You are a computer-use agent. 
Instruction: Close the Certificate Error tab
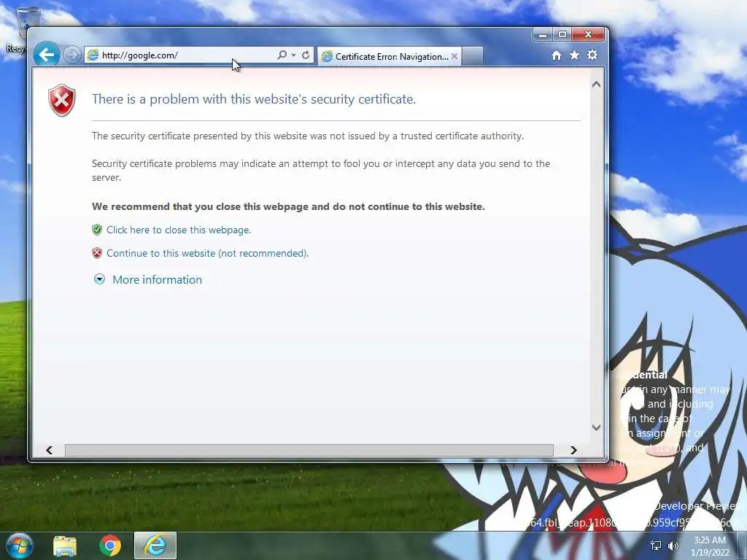454,56
